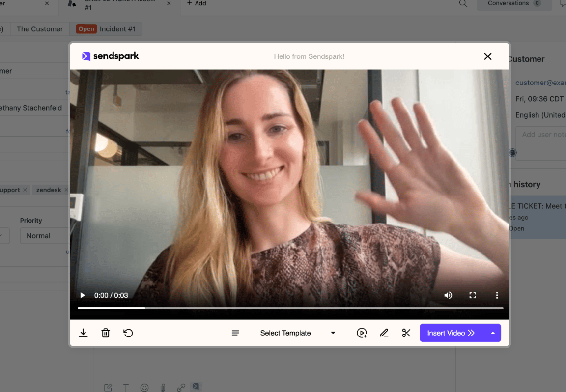Enter fullscreen video mode

tap(473, 295)
